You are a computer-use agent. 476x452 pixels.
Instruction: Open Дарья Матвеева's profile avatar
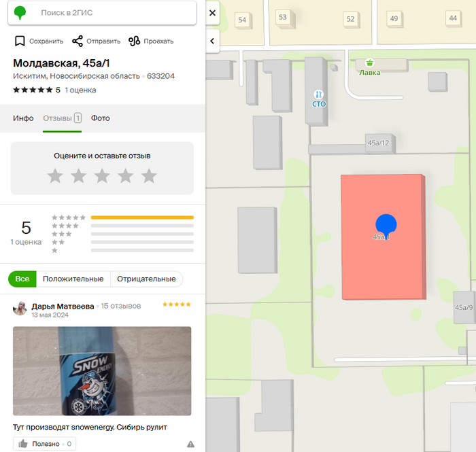(20, 309)
